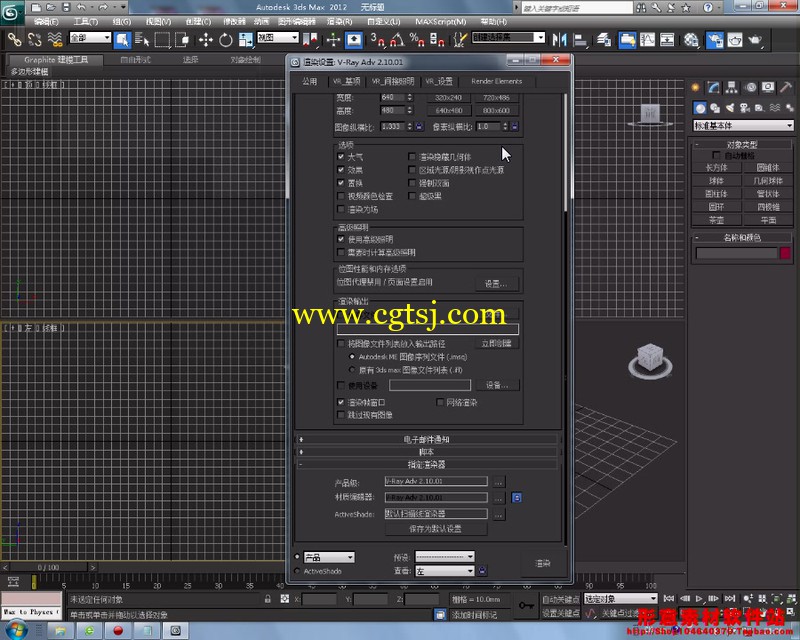800x640 pixels.
Task: Open the 全部 selection filter dropdown
Action: click(x=90, y=38)
